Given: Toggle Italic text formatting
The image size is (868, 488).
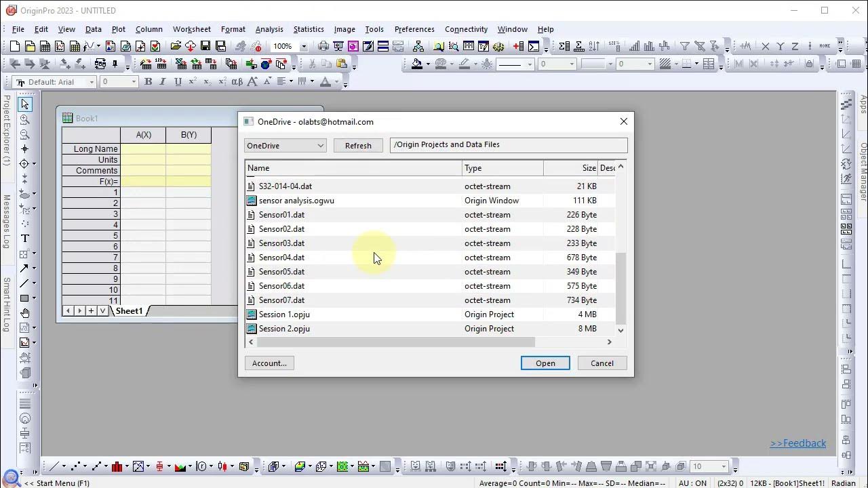Looking at the screenshot, I should [163, 82].
